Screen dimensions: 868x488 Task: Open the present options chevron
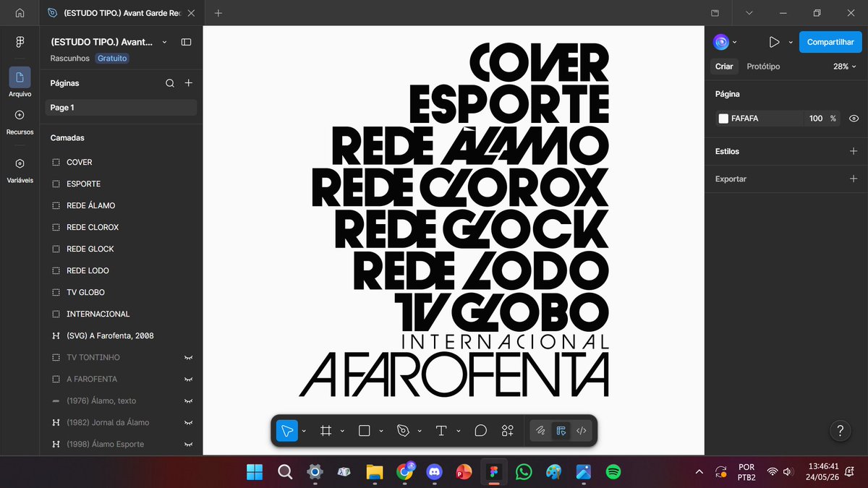(790, 42)
